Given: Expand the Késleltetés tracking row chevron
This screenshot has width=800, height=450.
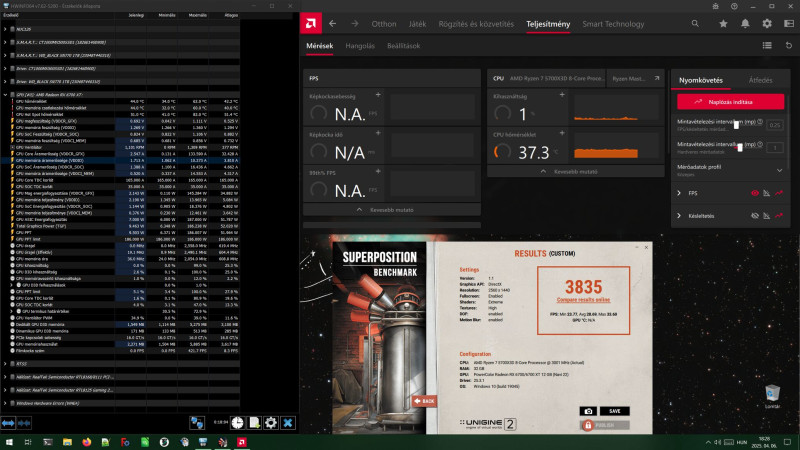Looking at the screenshot, I should (x=679, y=216).
